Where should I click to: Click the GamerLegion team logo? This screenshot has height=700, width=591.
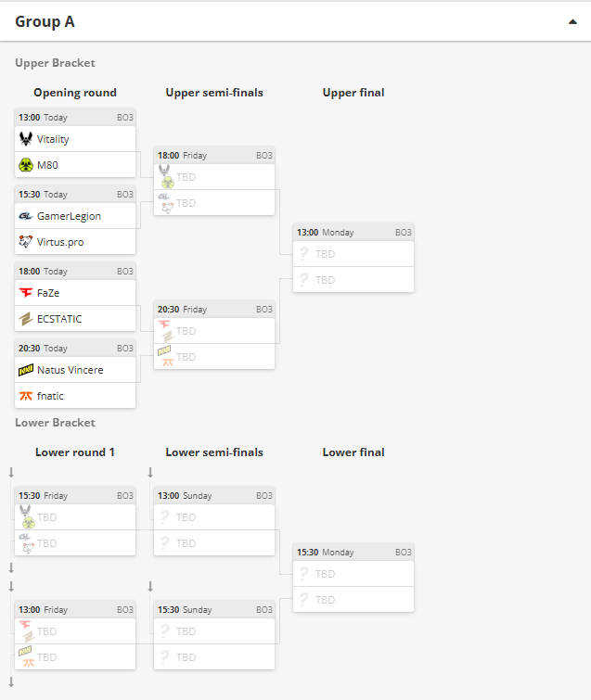pos(26,216)
